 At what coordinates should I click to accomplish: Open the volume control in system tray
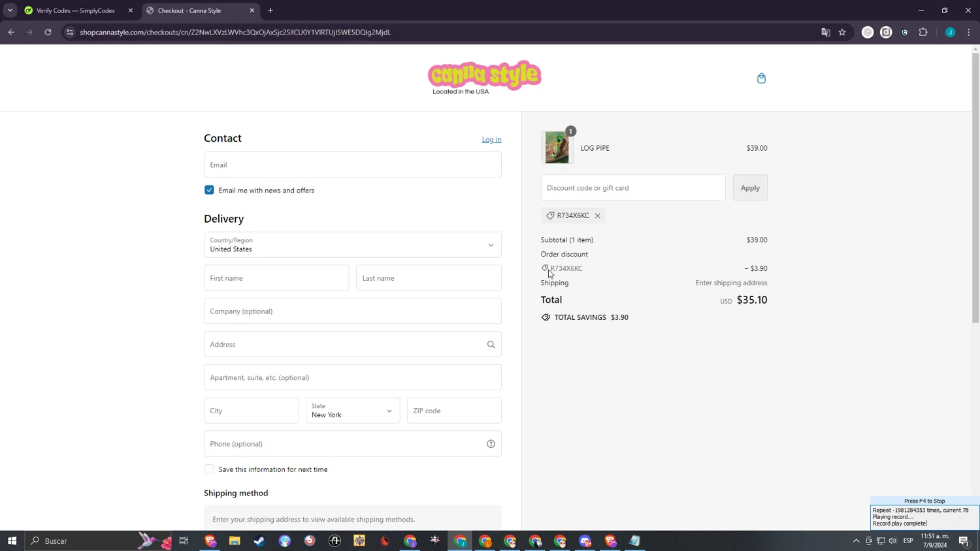(892, 541)
